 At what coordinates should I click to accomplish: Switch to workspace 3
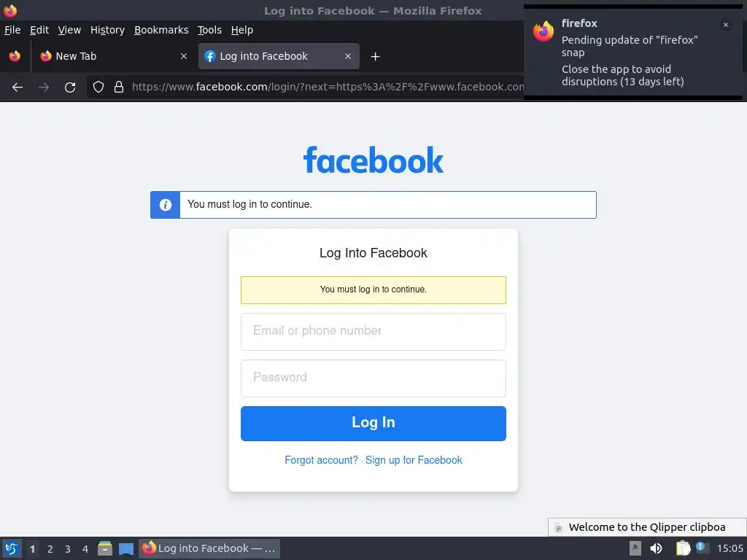[x=68, y=549]
